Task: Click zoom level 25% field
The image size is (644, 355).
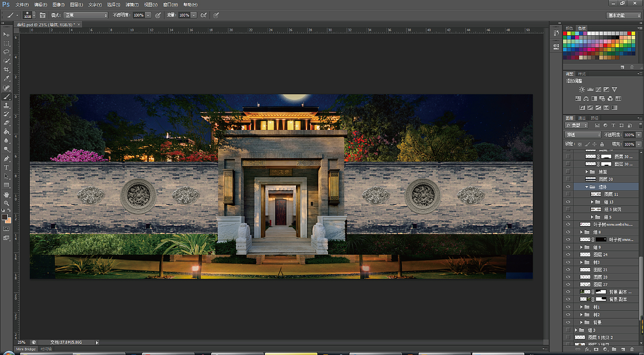Action: [22, 342]
